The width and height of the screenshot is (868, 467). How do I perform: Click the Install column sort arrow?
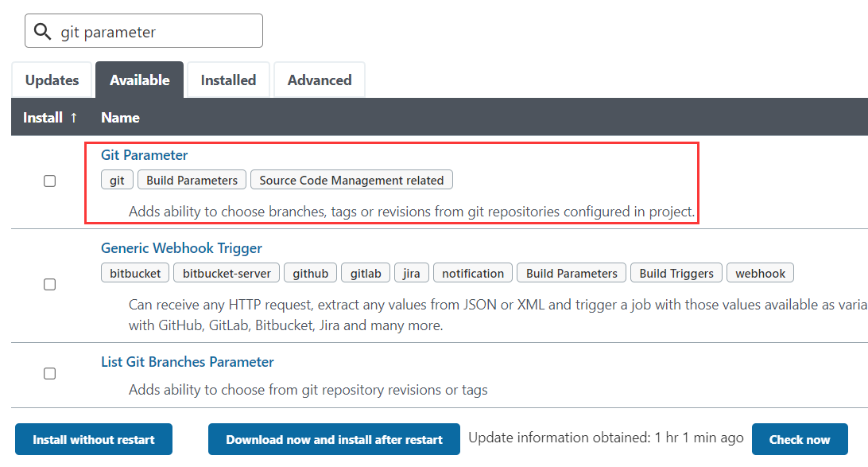tap(72, 117)
